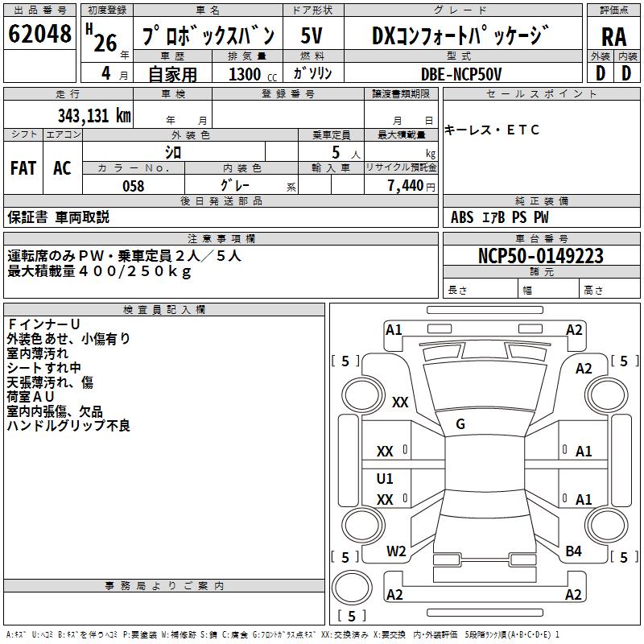
Task: Click the U1 dent mark on the diagram
Action: [385, 478]
